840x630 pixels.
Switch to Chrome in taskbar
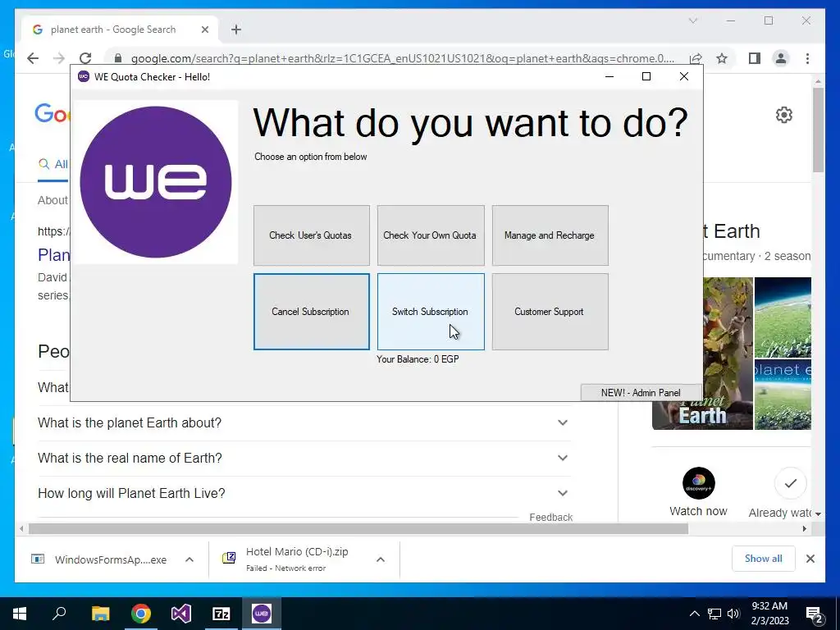pos(141,614)
